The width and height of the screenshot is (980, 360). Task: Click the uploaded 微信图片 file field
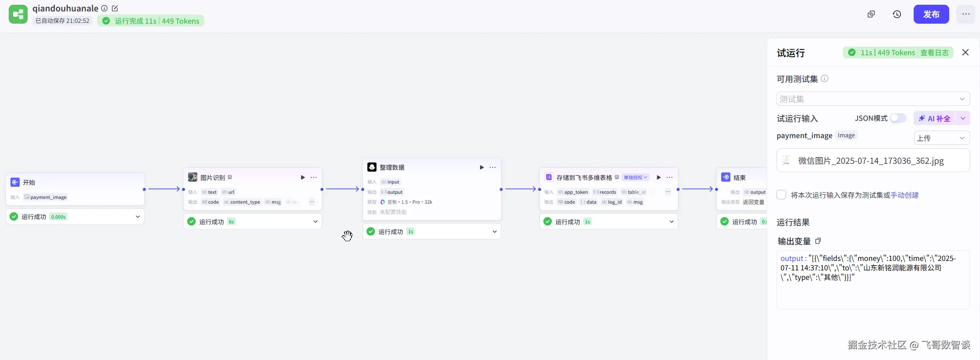[x=873, y=161]
